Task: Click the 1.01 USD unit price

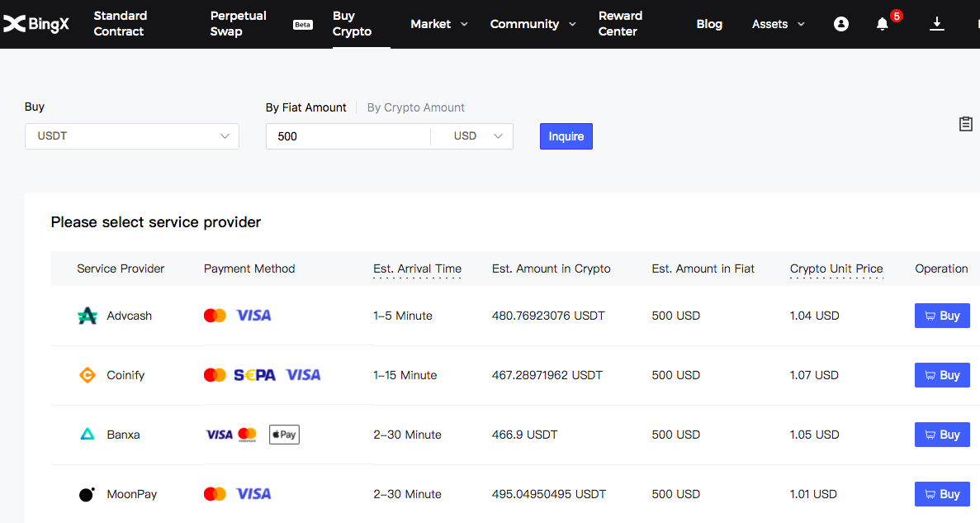Action: [x=813, y=494]
